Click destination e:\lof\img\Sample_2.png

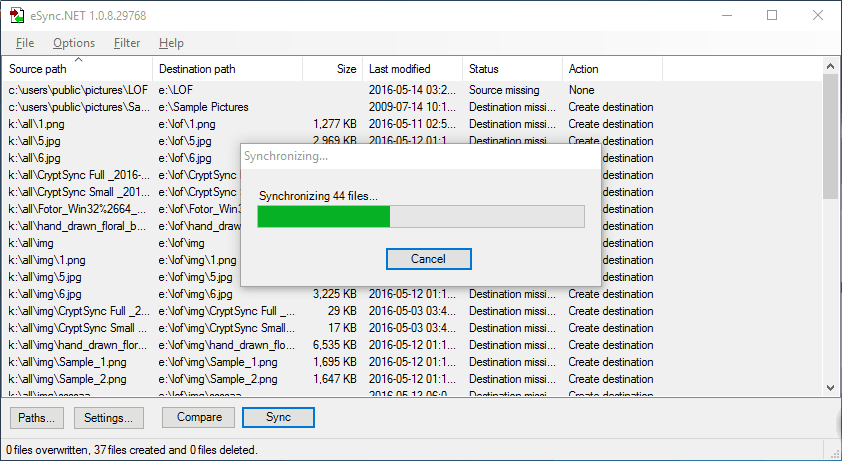pos(218,379)
